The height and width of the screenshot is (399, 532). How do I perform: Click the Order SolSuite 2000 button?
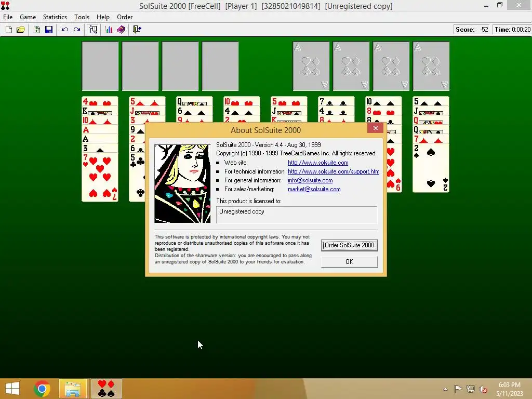pyautogui.click(x=350, y=245)
